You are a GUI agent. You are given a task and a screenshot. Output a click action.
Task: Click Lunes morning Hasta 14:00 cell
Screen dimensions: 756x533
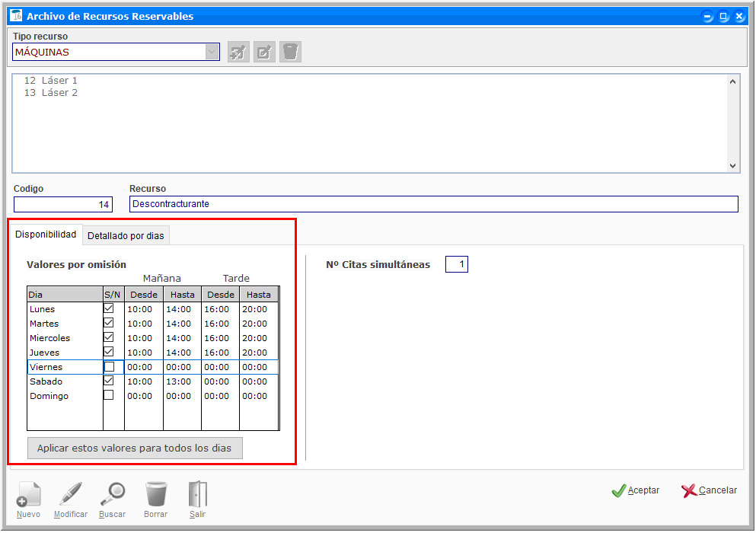pyautogui.click(x=182, y=309)
